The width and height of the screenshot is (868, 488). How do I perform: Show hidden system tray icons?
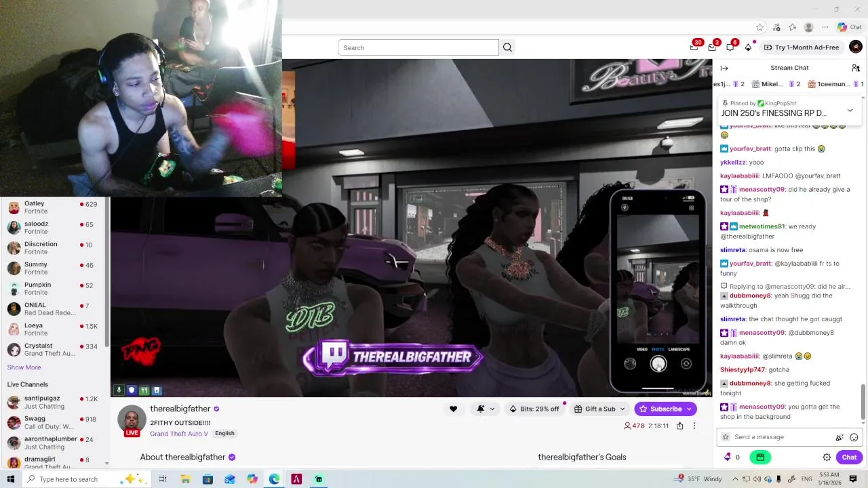click(735, 479)
